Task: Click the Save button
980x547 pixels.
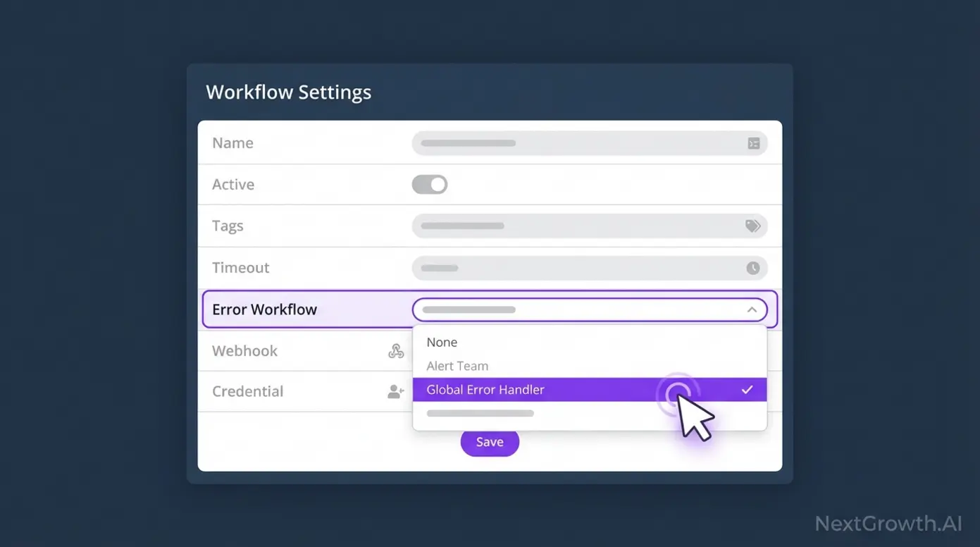Action: [x=490, y=442]
